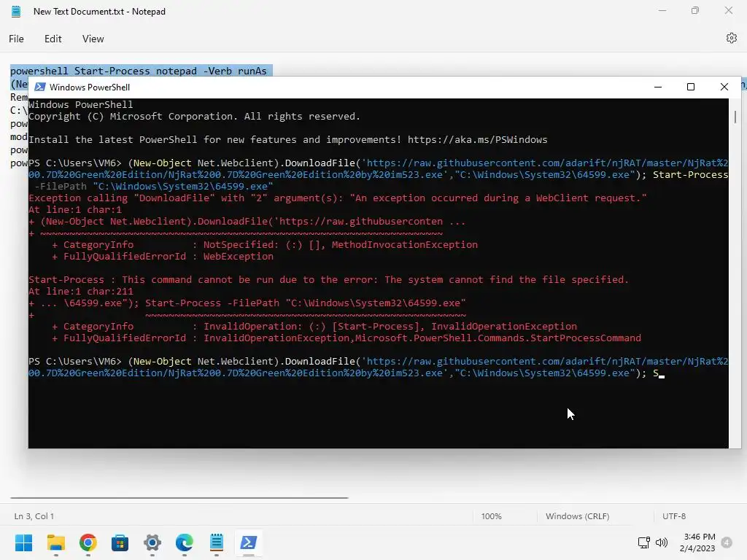The height and width of the screenshot is (560, 747).
Task: Launch Google Chrome from the taskbar
Action: pos(88,542)
